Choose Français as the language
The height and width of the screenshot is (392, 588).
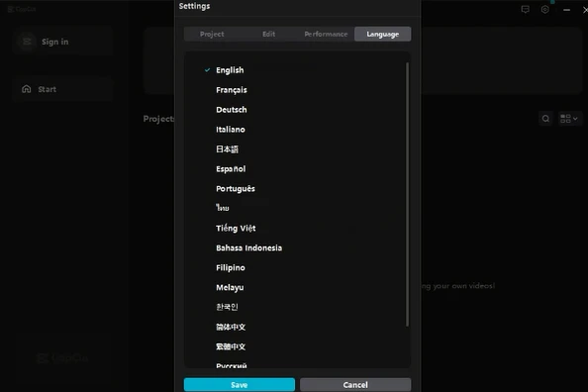[232, 90]
